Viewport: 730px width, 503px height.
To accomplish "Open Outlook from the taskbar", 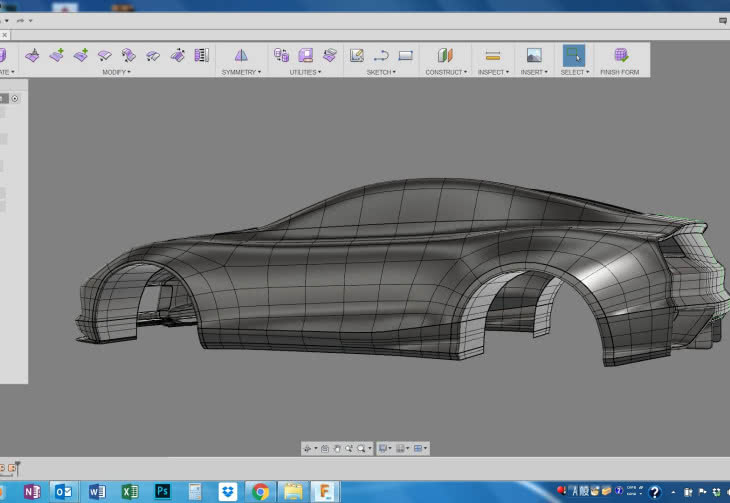I will (x=63, y=491).
